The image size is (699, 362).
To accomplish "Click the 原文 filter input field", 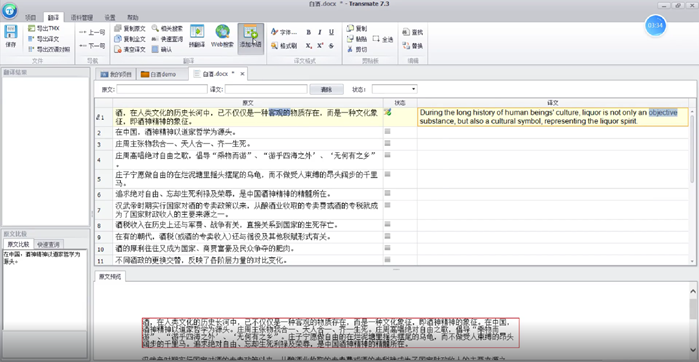I will click(162, 89).
